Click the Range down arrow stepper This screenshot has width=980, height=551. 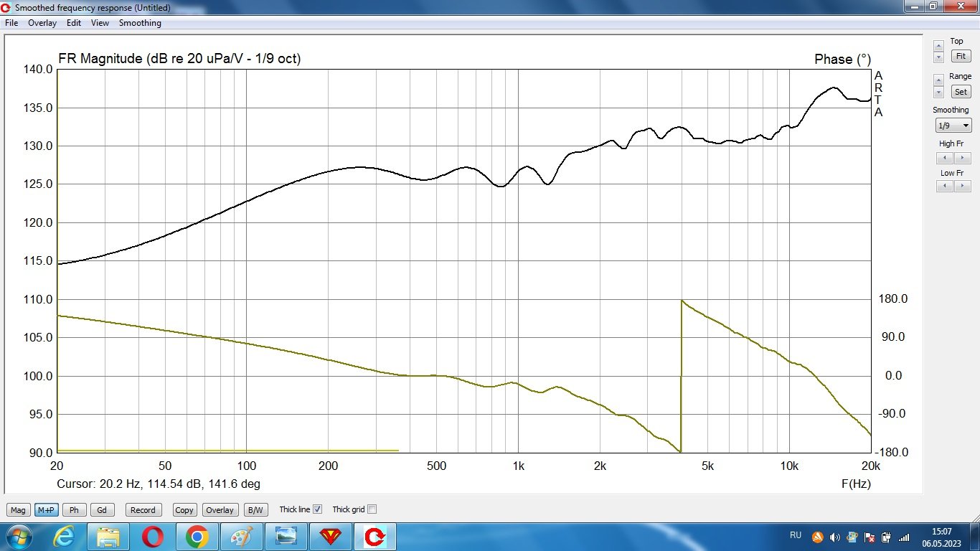click(x=938, y=93)
